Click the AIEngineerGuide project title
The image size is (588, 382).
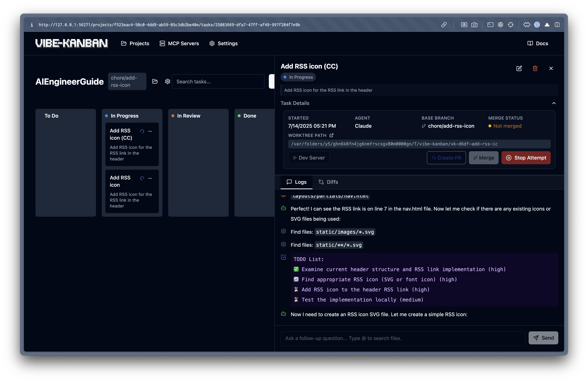(69, 81)
